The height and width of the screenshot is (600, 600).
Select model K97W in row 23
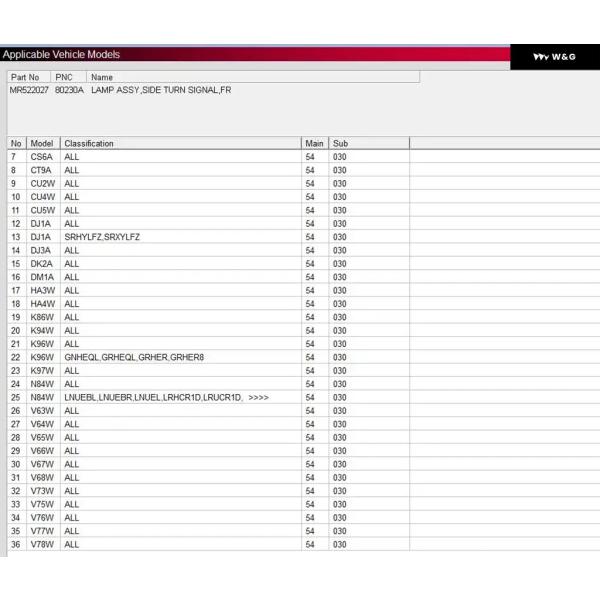(x=42, y=371)
